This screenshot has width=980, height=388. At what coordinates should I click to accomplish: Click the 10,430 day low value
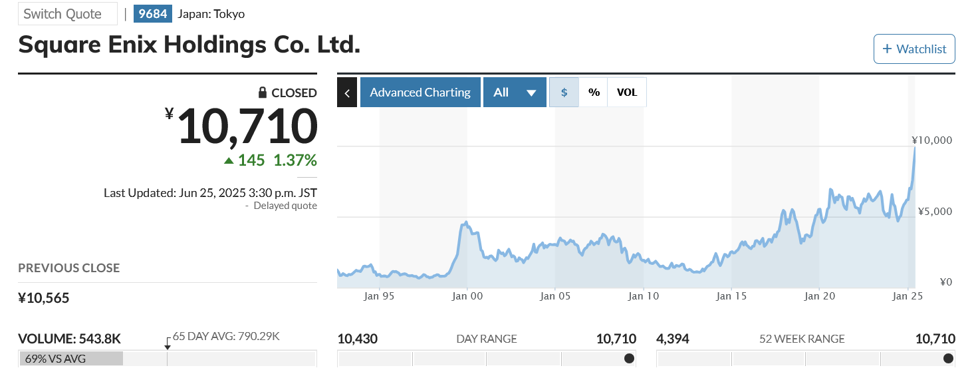[358, 339]
